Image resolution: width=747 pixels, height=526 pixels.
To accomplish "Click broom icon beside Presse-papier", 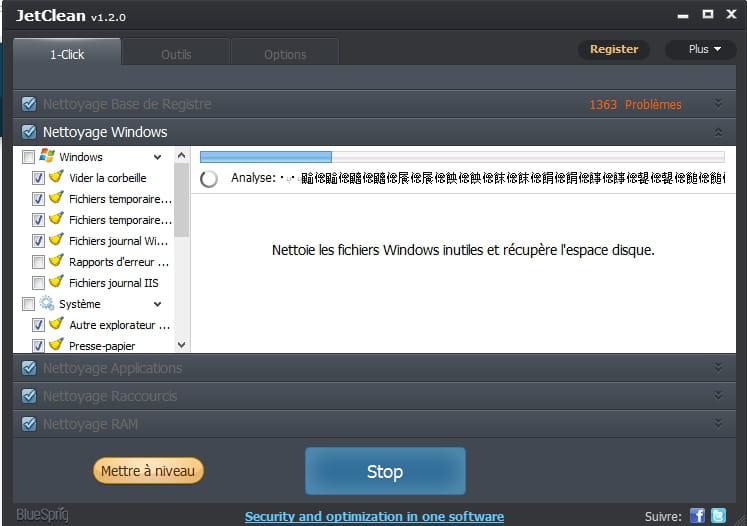I will [56, 344].
